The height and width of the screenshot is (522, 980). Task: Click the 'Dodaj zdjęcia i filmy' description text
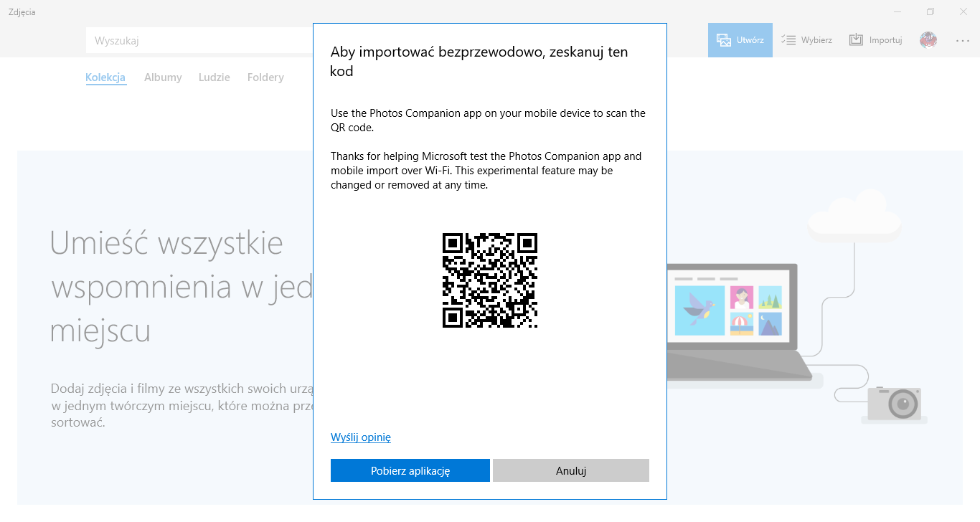[182, 405]
